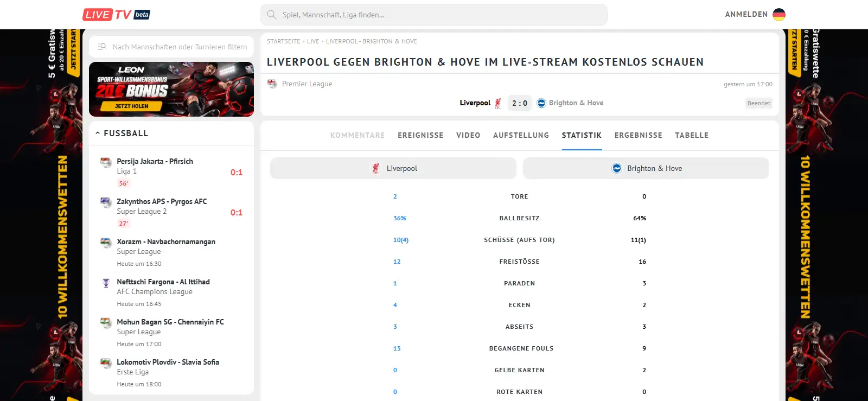Viewport: 868px width, 401px height.
Task: Click the trophy icon for Nefttschi Fargona match
Action: click(106, 282)
